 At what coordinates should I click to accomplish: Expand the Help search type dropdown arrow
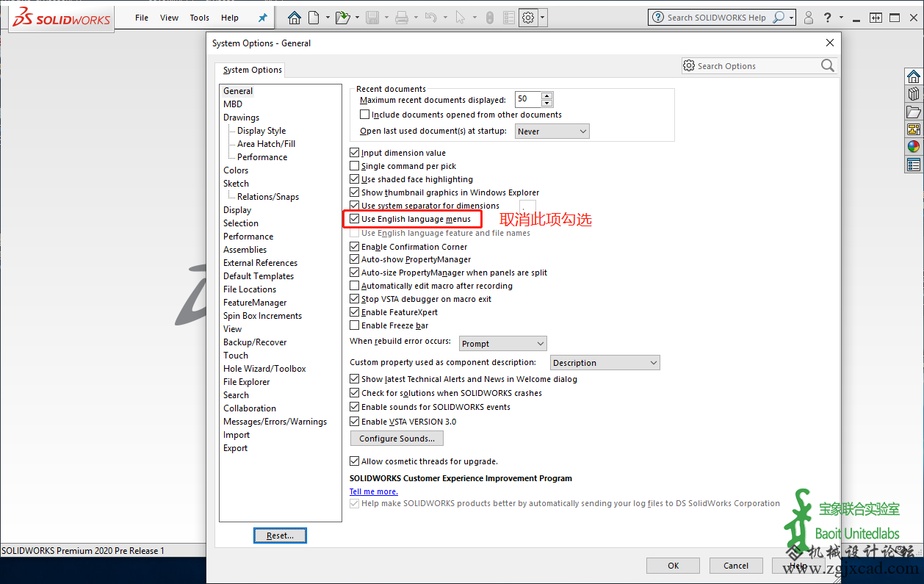(792, 18)
